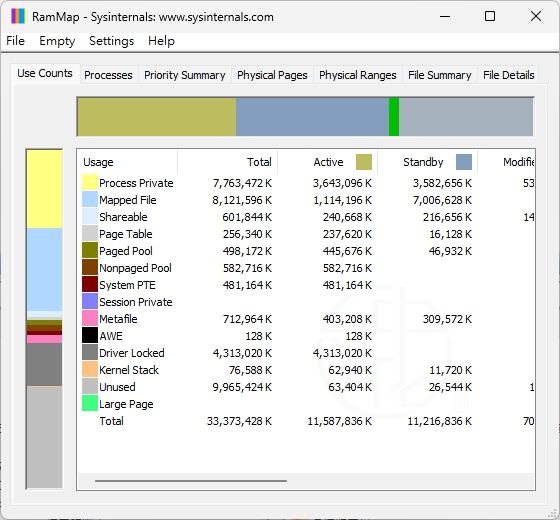Open the Help menu

(161, 41)
